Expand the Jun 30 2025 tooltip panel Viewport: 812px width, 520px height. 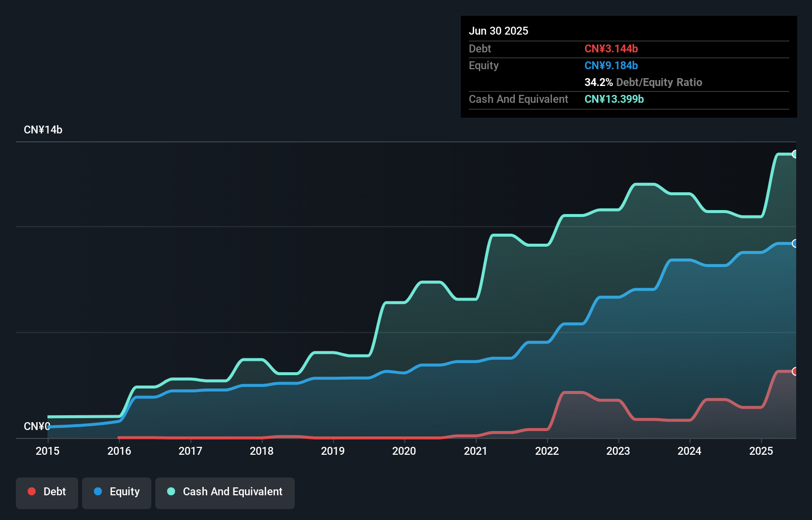pos(498,31)
